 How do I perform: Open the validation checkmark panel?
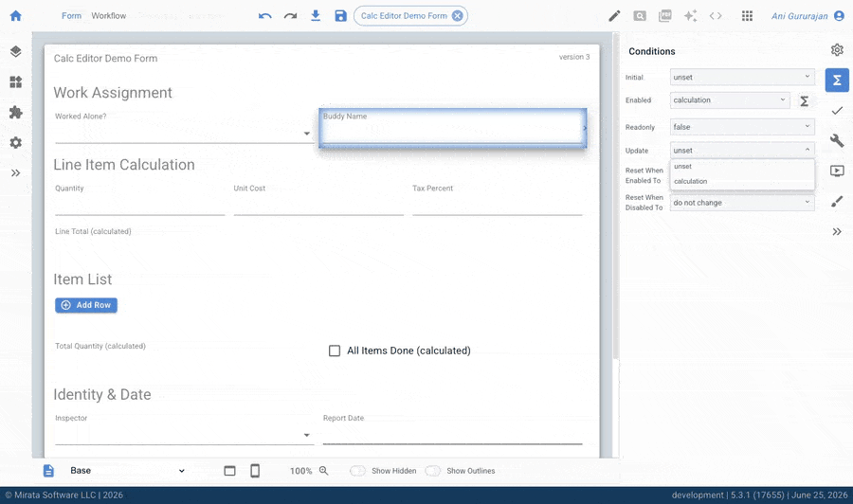point(837,111)
